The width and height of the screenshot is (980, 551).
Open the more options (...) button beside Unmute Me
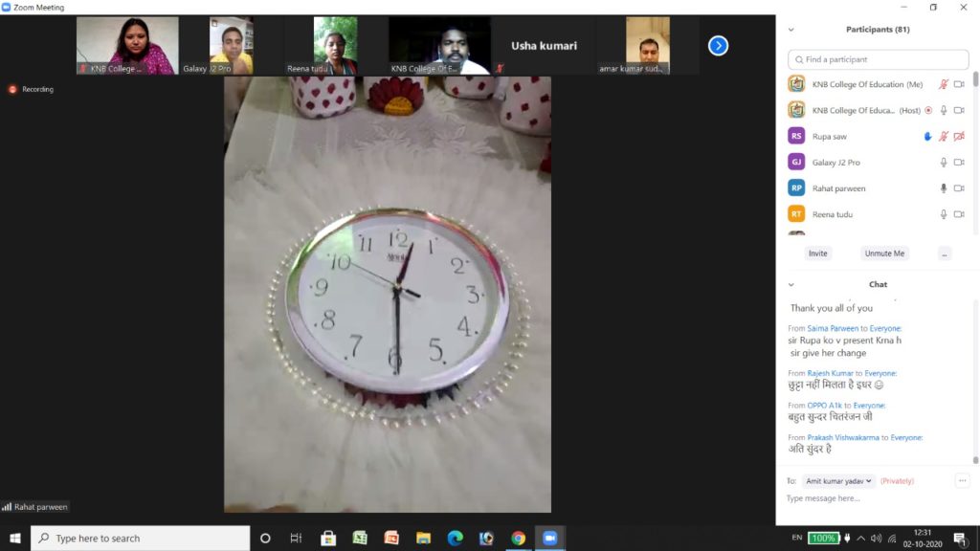click(945, 253)
